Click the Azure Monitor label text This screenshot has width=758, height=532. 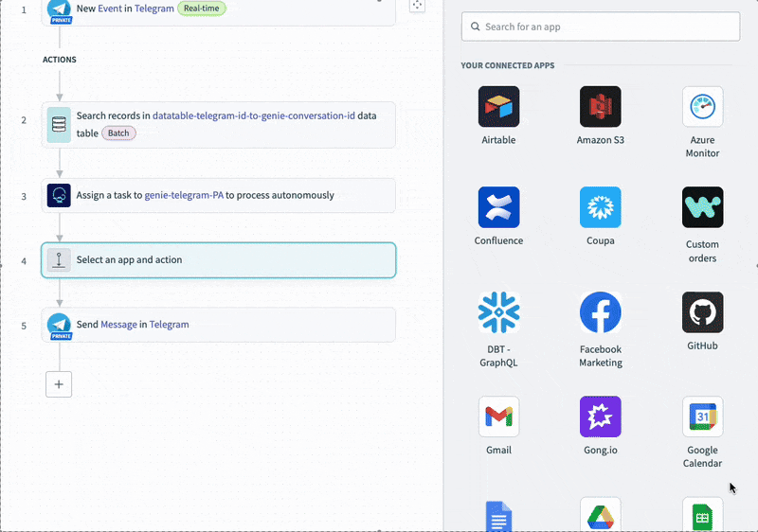point(702,147)
